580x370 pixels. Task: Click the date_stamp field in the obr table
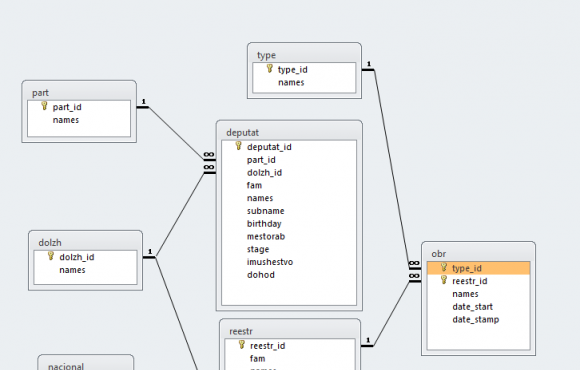(x=476, y=320)
